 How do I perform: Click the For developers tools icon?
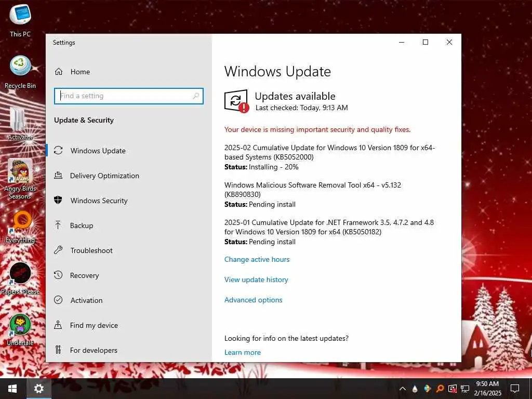[58, 350]
